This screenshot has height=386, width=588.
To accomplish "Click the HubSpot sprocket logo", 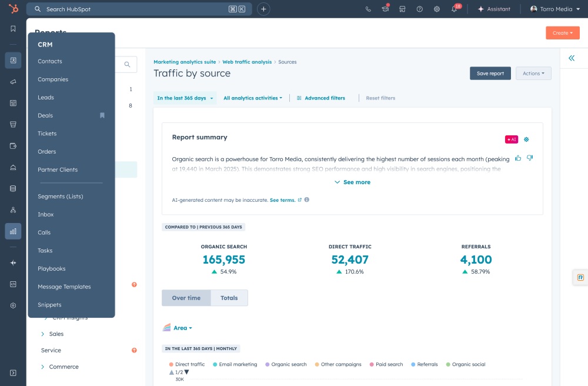I will 15,9.
